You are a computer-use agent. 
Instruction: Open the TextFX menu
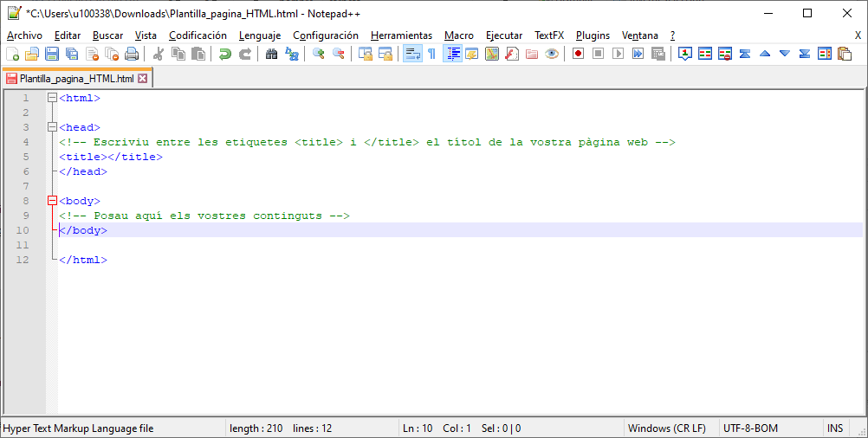click(x=549, y=35)
